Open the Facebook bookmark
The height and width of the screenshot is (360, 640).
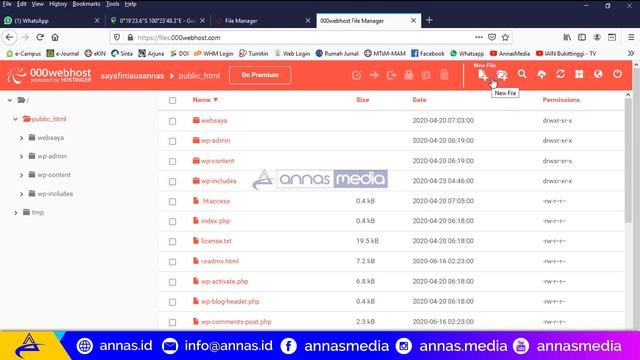coord(428,53)
